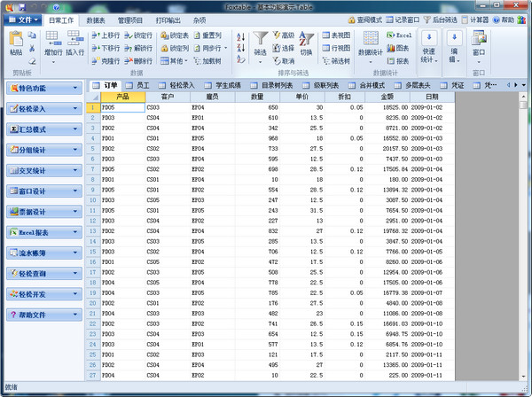Click the 金额 column header
Image resolution: width=532 pixels, height=397 pixels.
point(387,96)
